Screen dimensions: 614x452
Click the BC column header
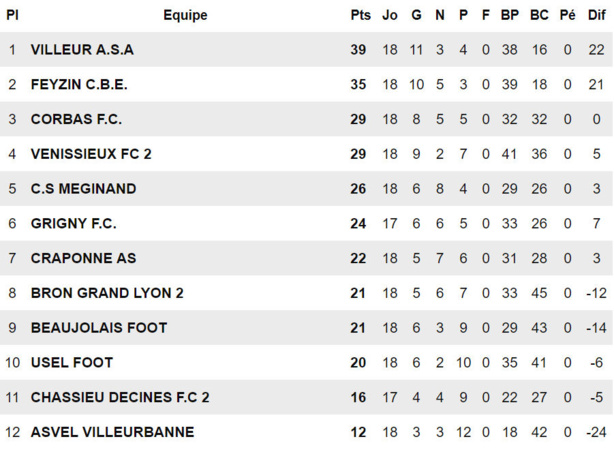[x=539, y=15]
